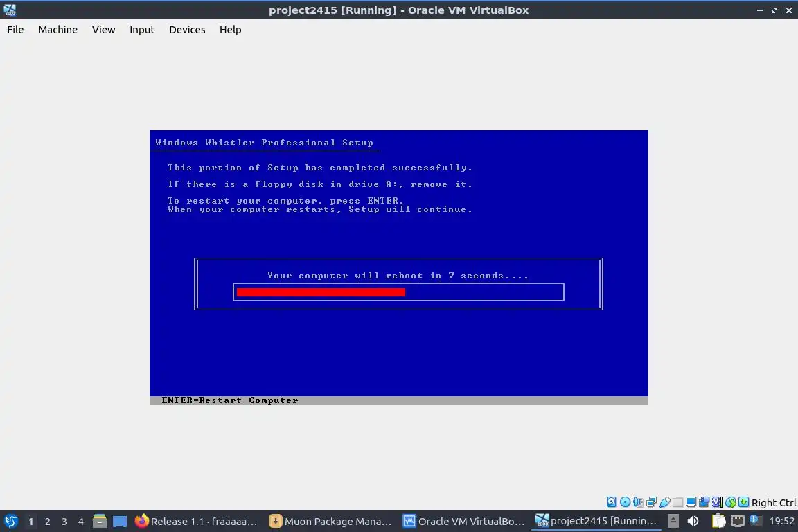Click the USB devices indicator icon
This screenshot has height=532, width=798.
click(x=665, y=502)
